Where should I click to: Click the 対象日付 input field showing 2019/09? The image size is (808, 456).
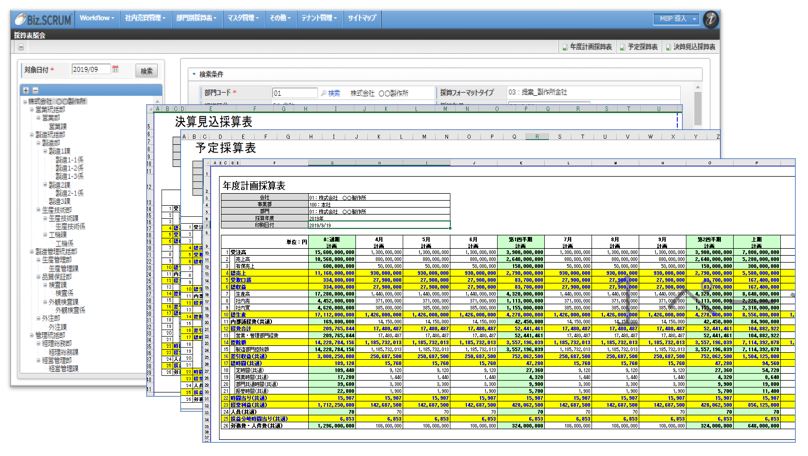click(91, 69)
